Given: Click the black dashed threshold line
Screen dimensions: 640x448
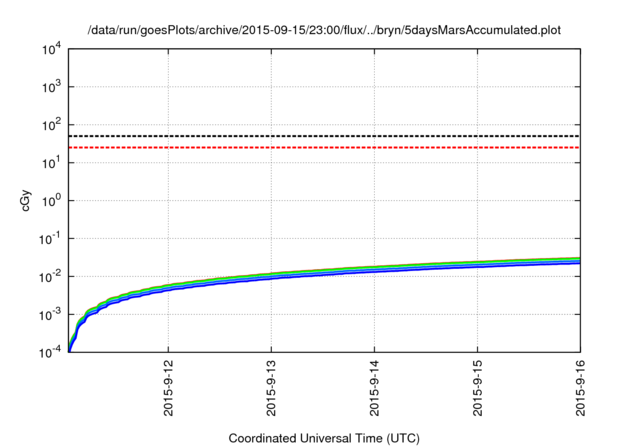Looking at the screenshot, I should 324,136.
